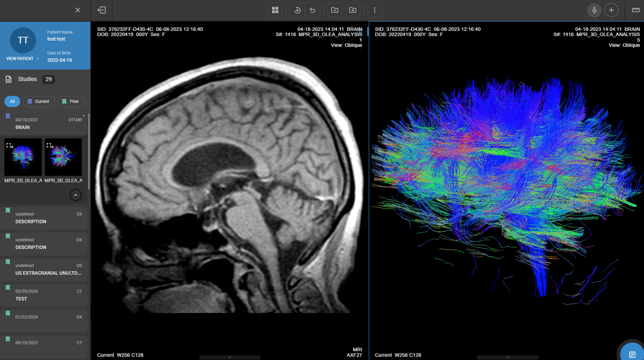Viewport: 644px width, 360px height.
Task: Click the dashed circle plus button
Action: (x=611, y=10)
